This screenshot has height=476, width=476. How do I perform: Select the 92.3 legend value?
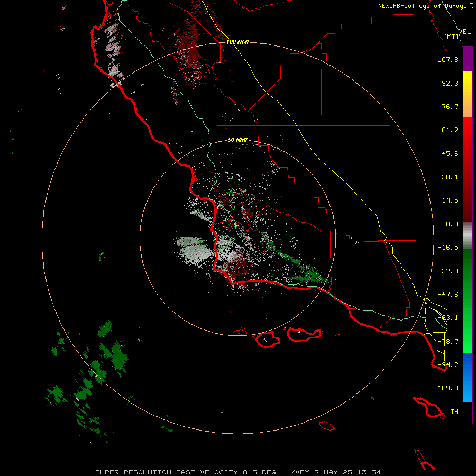pyautogui.click(x=450, y=83)
